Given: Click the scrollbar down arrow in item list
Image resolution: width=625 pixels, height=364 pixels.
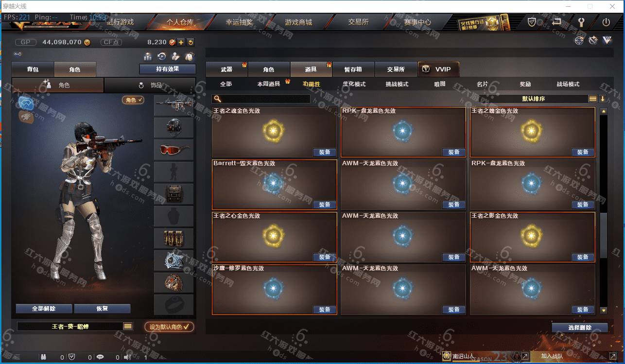Looking at the screenshot, I should point(604,310).
